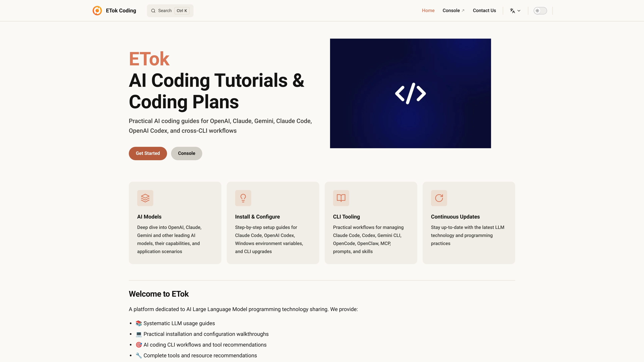The height and width of the screenshot is (362, 644).
Task: Click 'Complete tools and resource recommendations' item
Action: pos(200,355)
